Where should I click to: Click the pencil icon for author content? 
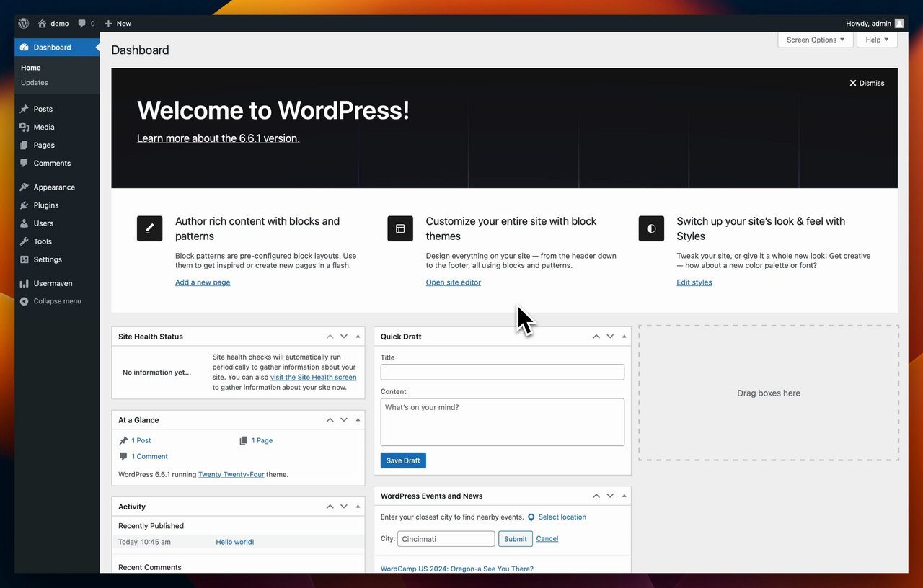(149, 228)
